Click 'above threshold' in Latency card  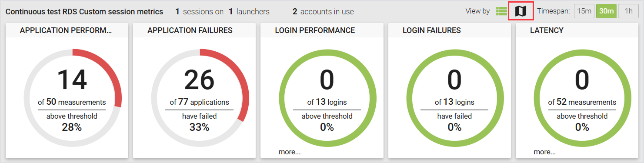pos(582,116)
